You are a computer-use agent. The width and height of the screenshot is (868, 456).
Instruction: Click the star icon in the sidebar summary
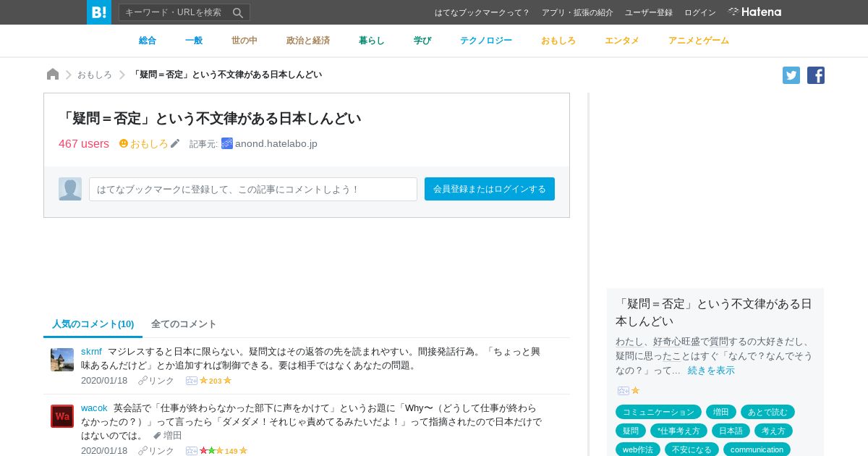click(635, 390)
